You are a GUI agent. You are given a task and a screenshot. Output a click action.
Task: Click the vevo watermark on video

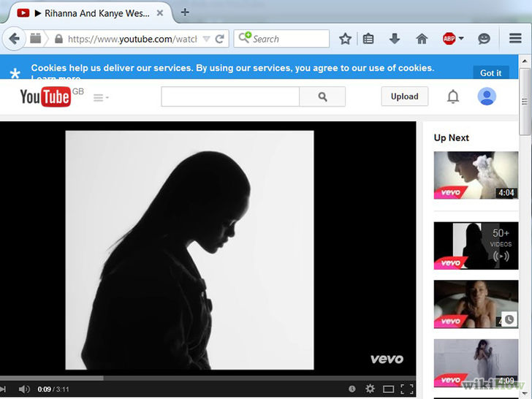pos(387,359)
